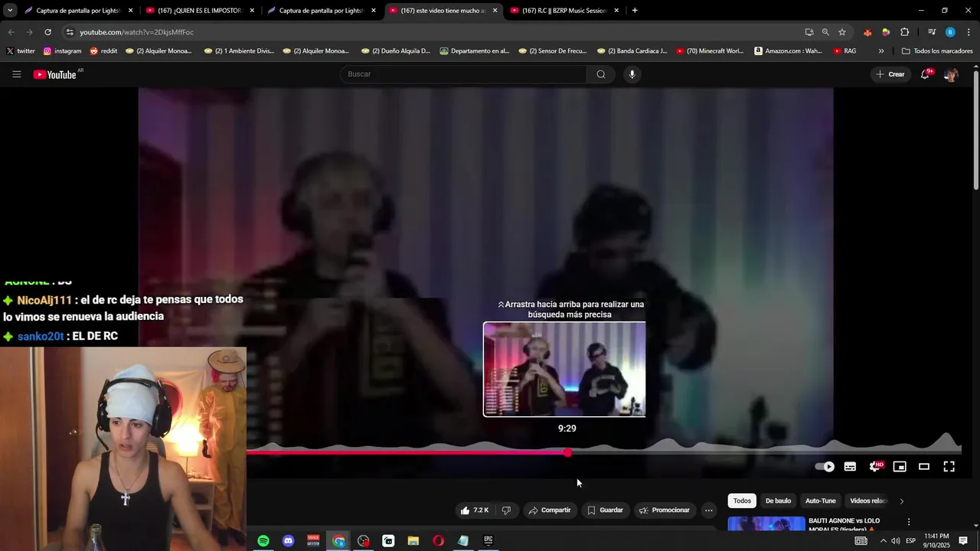Select the Videos relacionados chip
Screen dimensions: 980x551
point(867,501)
